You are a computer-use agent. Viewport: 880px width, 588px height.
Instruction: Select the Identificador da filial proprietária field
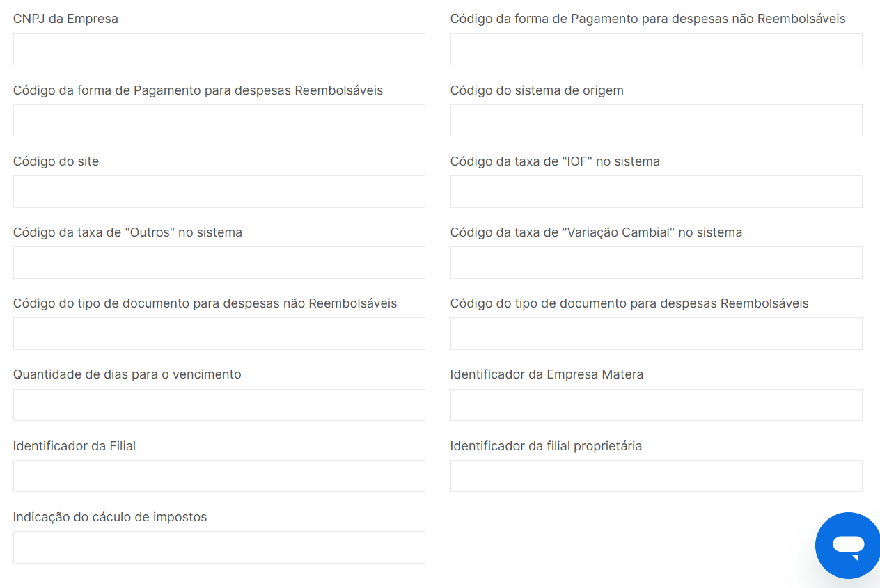tap(656, 476)
